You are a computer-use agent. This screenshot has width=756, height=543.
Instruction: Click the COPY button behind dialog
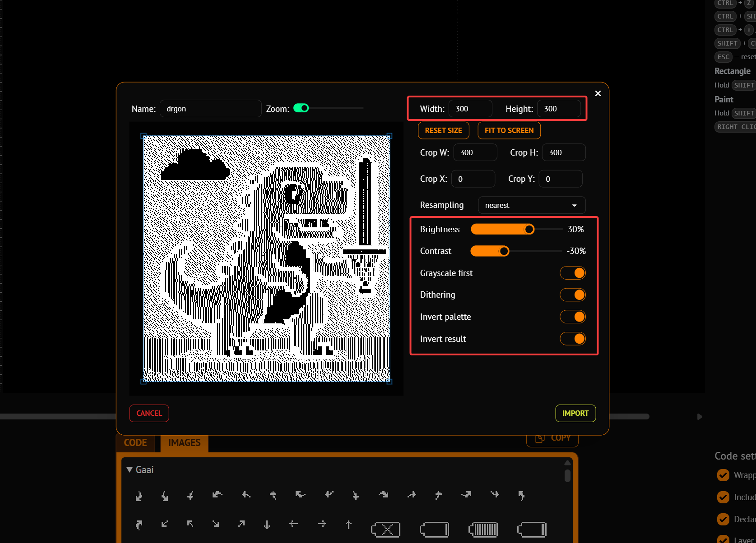(552, 440)
